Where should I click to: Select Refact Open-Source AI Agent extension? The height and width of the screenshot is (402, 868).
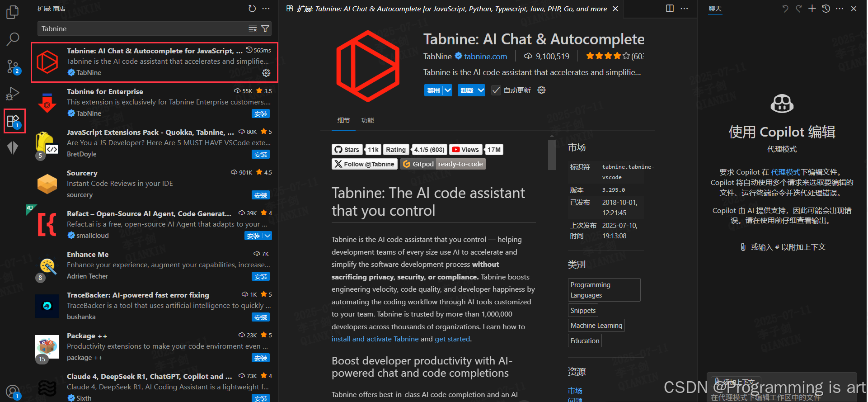point(152,225)
